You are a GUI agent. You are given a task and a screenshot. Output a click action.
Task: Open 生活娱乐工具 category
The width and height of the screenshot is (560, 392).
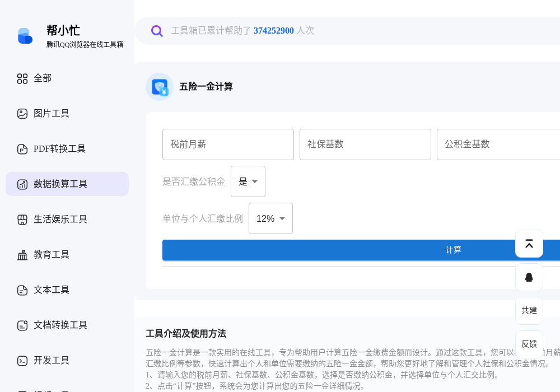[x=67, y=219]
